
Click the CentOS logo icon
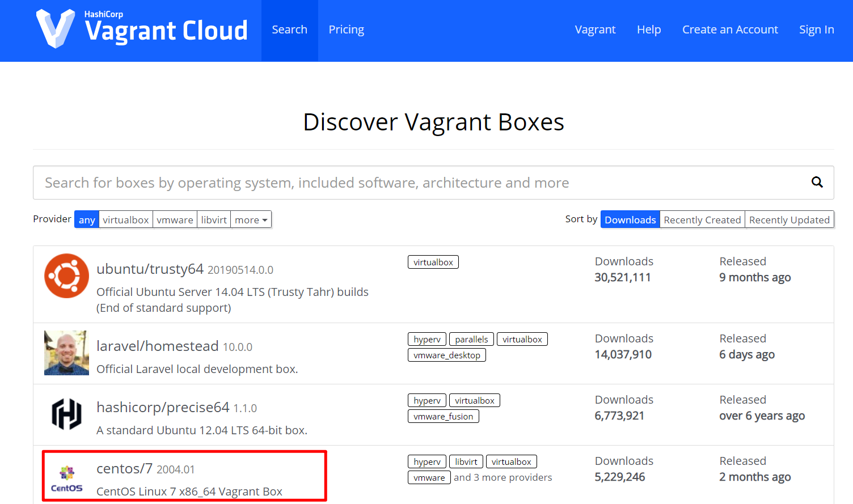[67, 478]
